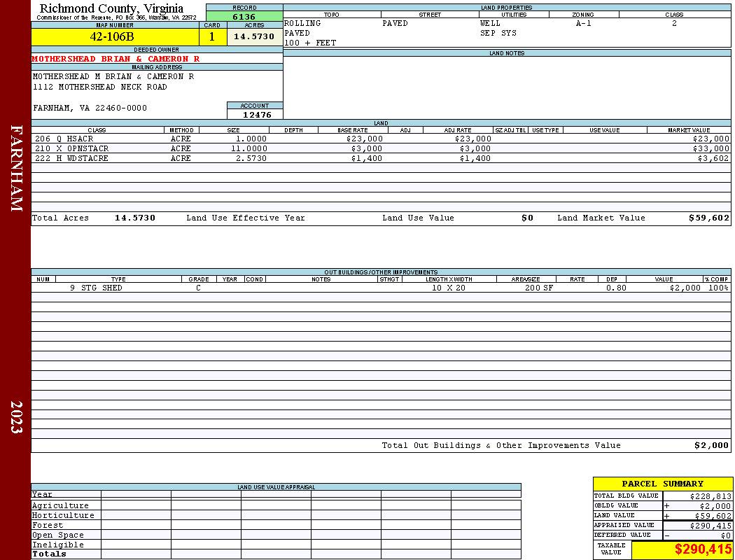Click land class row 210 X OPNSTACR
This screenshot has width=735, height=560.
(71, 148)
